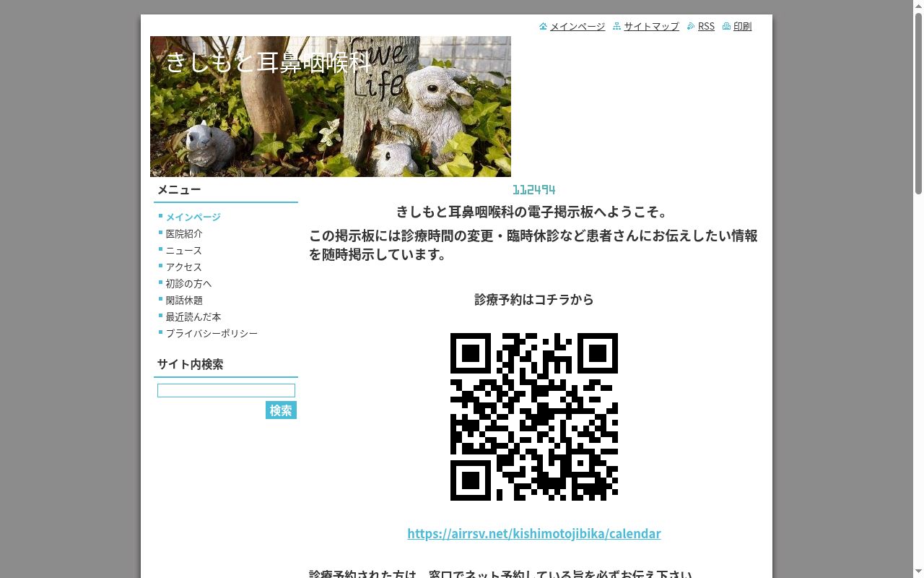Viewport: 924px width, 578px height.
Task: Select メインページ in the sidebar menu
Action: point(193,217)
